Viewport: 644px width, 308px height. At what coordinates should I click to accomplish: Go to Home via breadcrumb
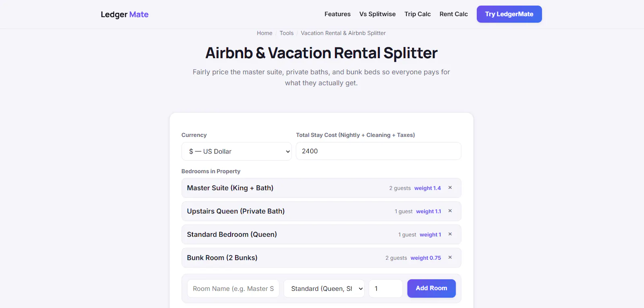[264, 33]
